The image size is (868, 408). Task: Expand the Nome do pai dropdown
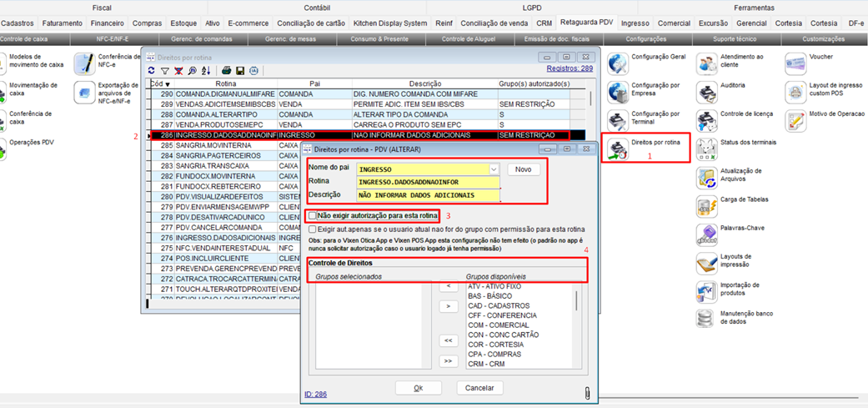[x=494, y=169]
